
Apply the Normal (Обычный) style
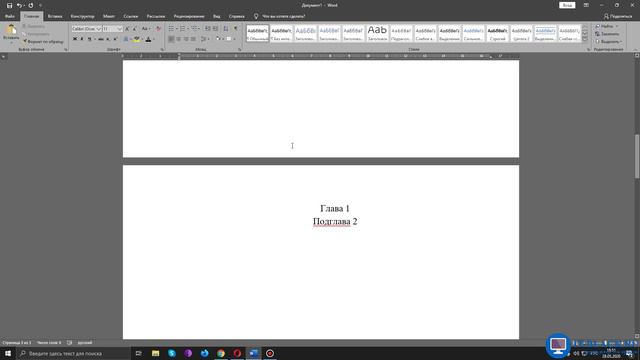258,33
